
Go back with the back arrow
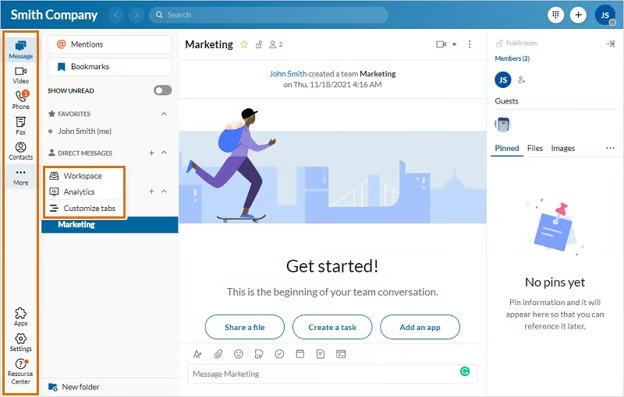click(116, 15)
